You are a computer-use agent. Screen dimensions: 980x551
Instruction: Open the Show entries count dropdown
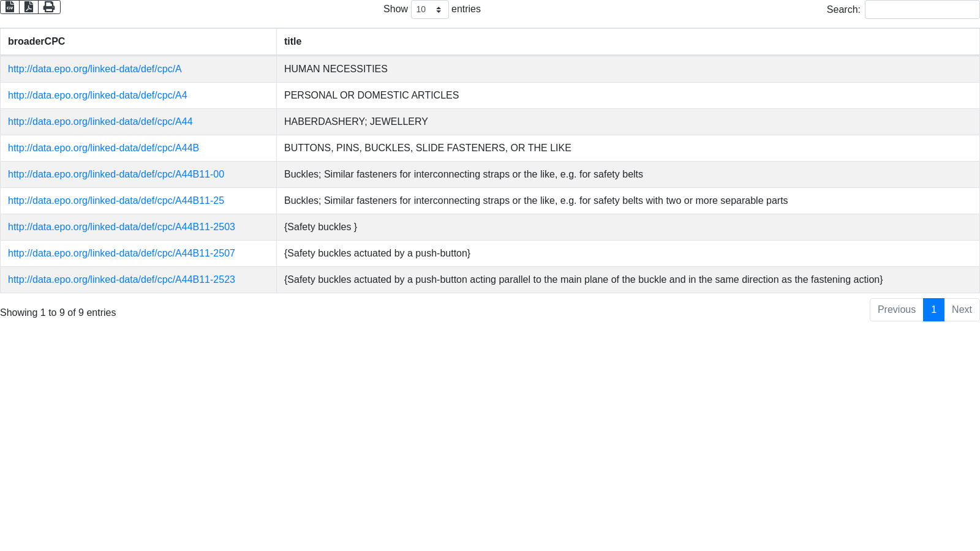point(429,10)
